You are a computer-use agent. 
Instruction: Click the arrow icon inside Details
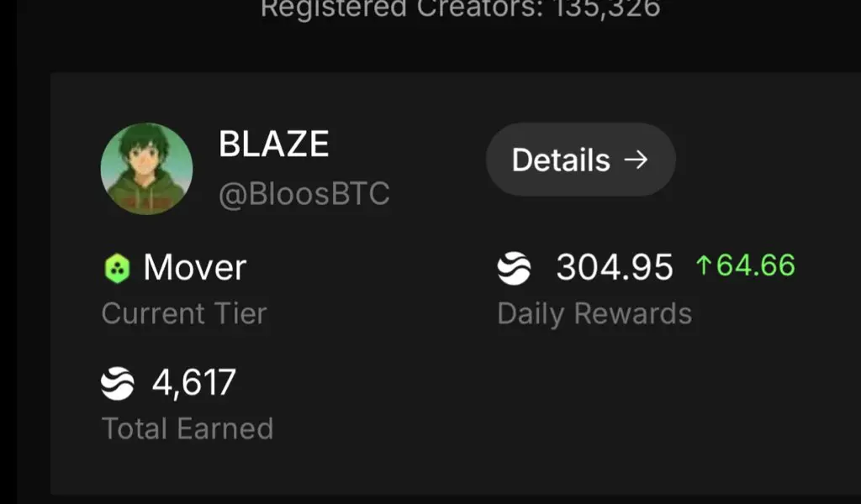[x=636, y=160]
